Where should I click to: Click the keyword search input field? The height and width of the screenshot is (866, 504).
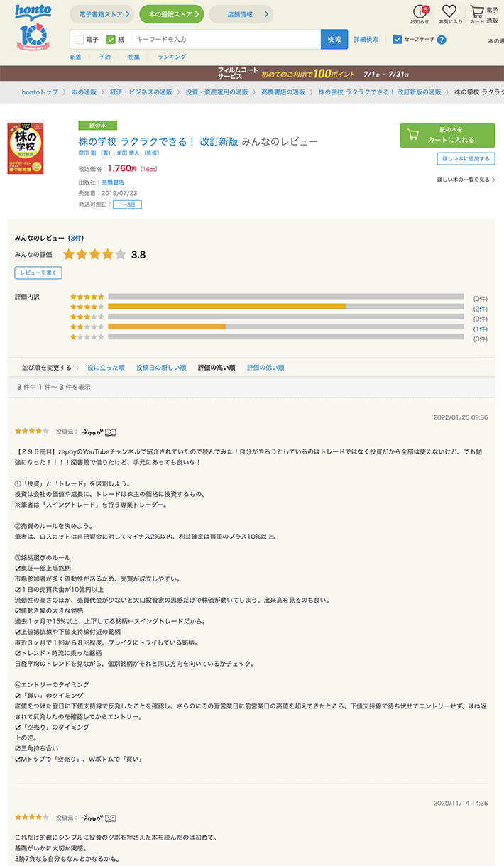click(226, 40)
